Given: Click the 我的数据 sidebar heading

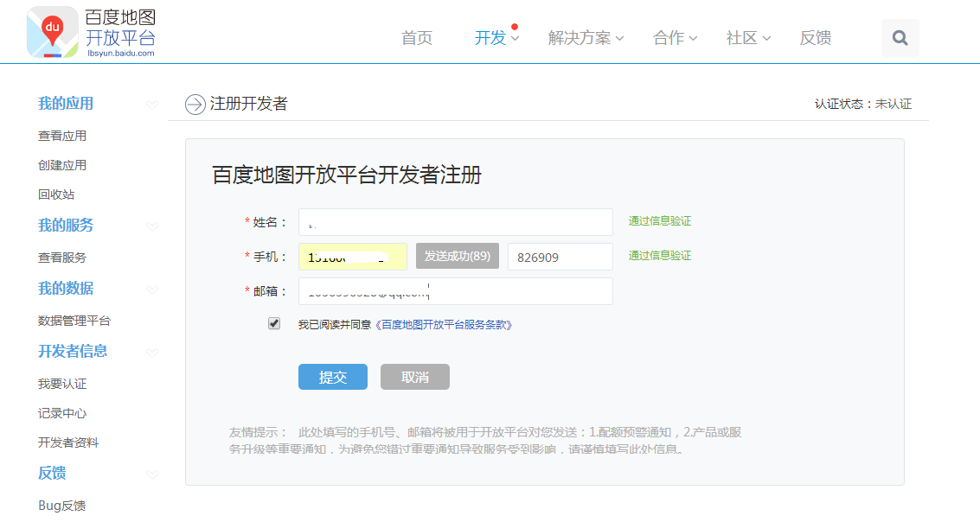Looking at the screenshot, I should pos(66,289).
